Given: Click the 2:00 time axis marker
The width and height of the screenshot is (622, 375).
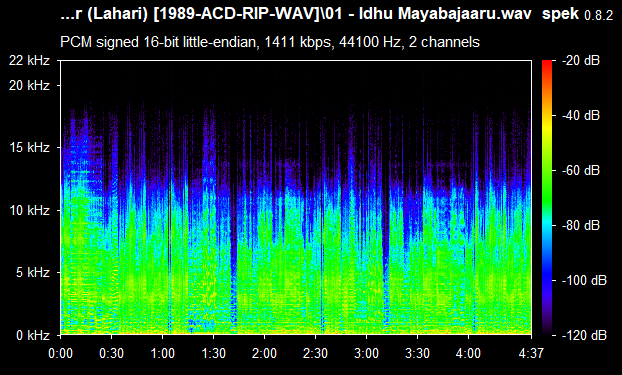Looking at the screenshot, I should [265, 353].
